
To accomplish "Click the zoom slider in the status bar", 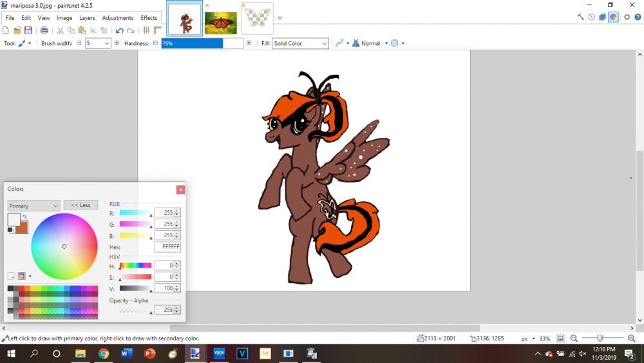I will (x=603, y=338).
